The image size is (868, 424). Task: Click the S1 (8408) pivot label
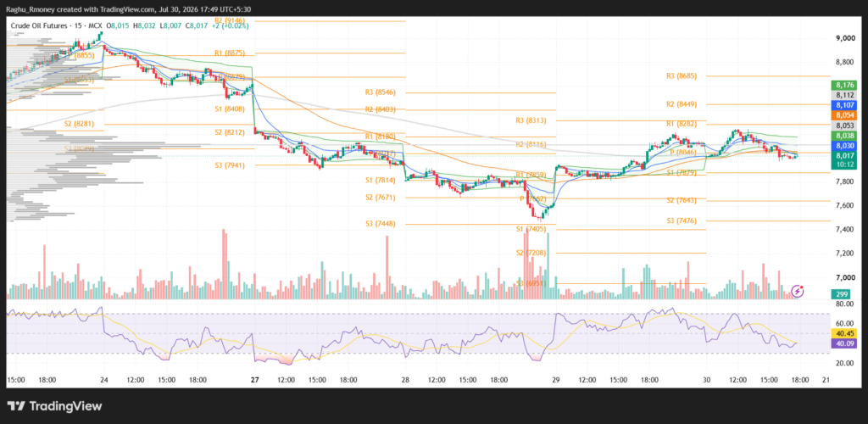pos(229,109)
